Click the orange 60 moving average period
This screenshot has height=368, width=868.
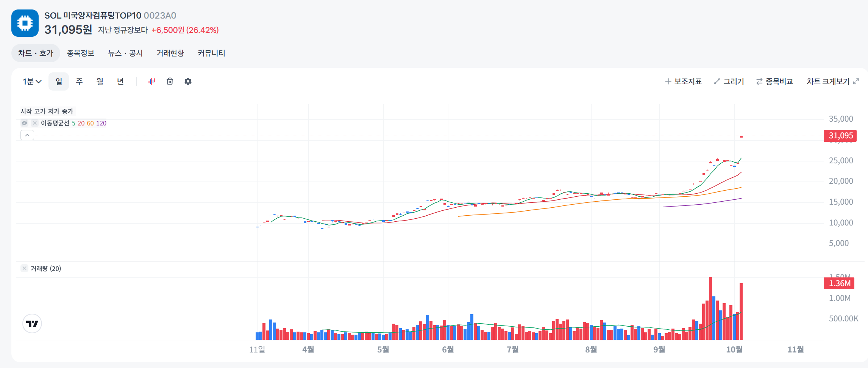click(x=90, y=123)
